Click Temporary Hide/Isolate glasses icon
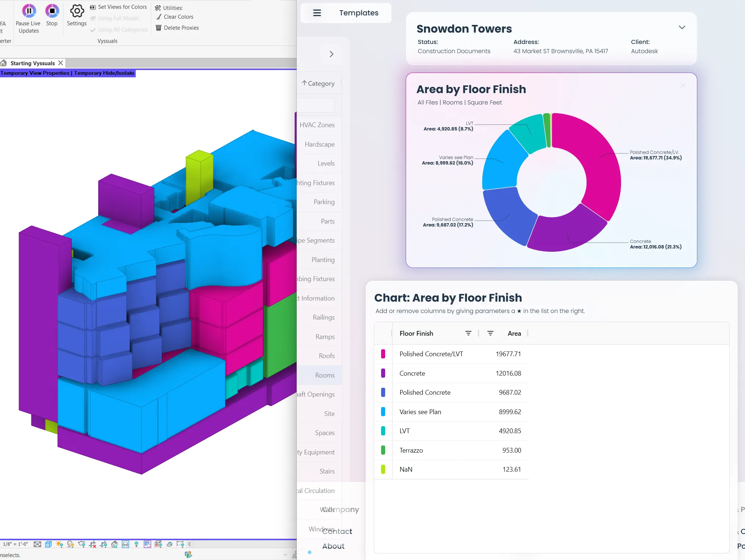The image size is (745, 560). 125,544
